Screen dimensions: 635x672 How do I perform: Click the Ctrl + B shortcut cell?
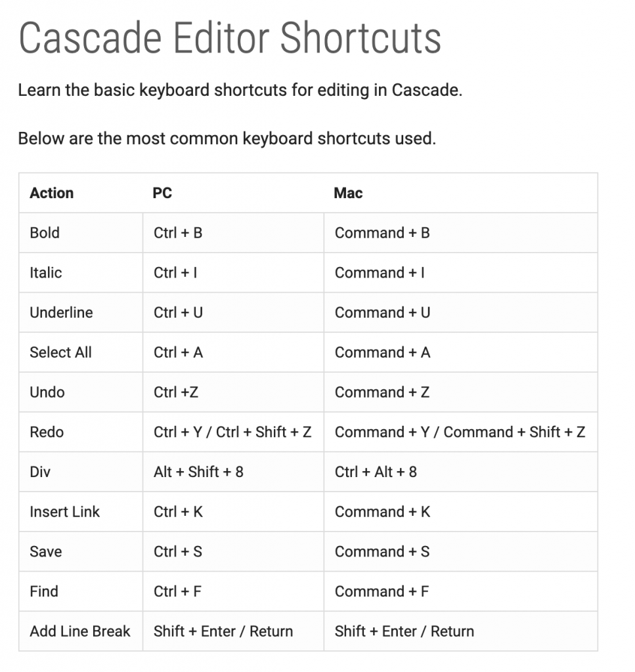(x=233, y=233)
